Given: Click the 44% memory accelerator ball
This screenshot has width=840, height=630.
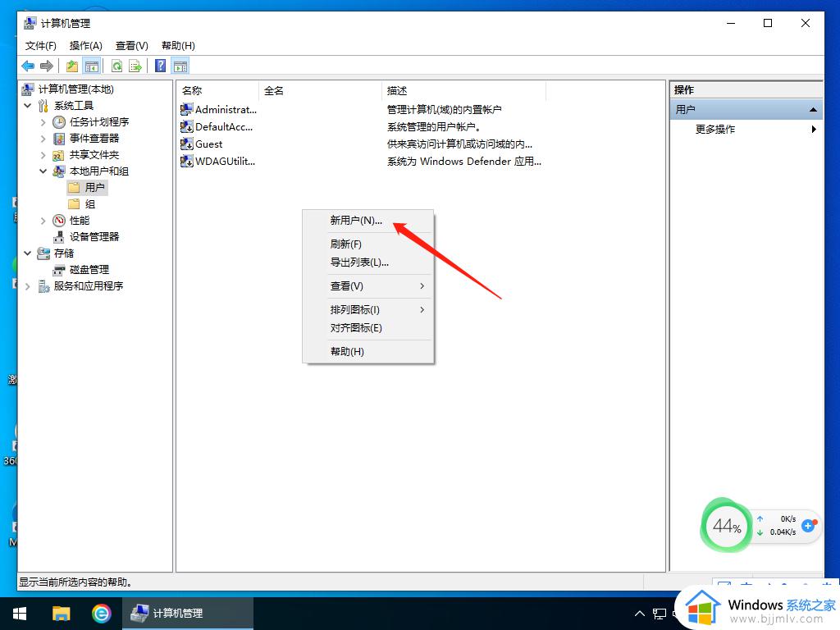Looking at the screenshot, I should pos(726,526).
